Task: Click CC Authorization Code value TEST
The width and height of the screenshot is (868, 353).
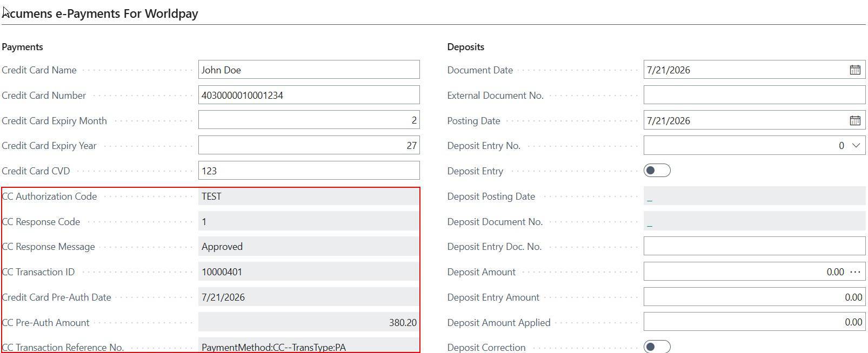Action: click(x=309, y=196)
